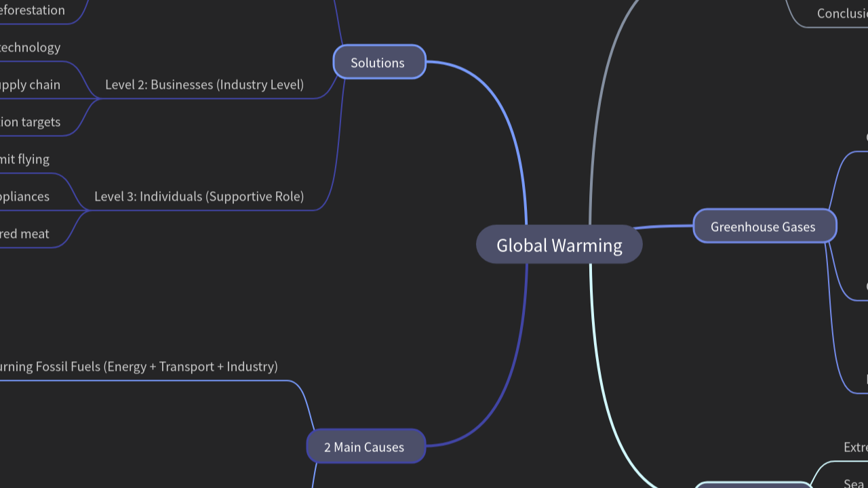Select Level 3: Individuals (Supportive Role)
The height and width of the screenshot is (488, 868).
[x=199, y=196]
